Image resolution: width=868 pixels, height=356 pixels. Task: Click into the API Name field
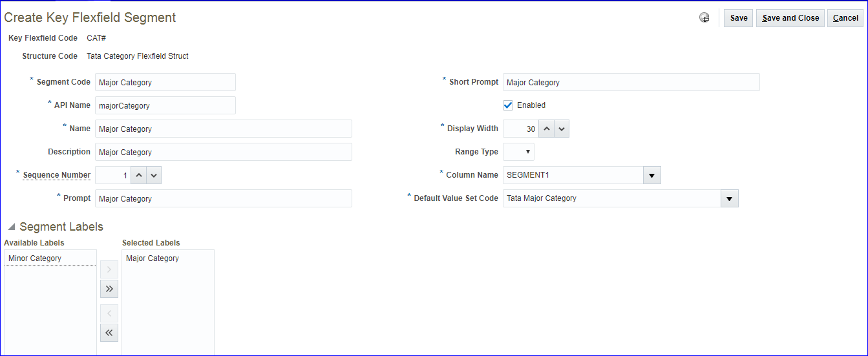point(165,105)
